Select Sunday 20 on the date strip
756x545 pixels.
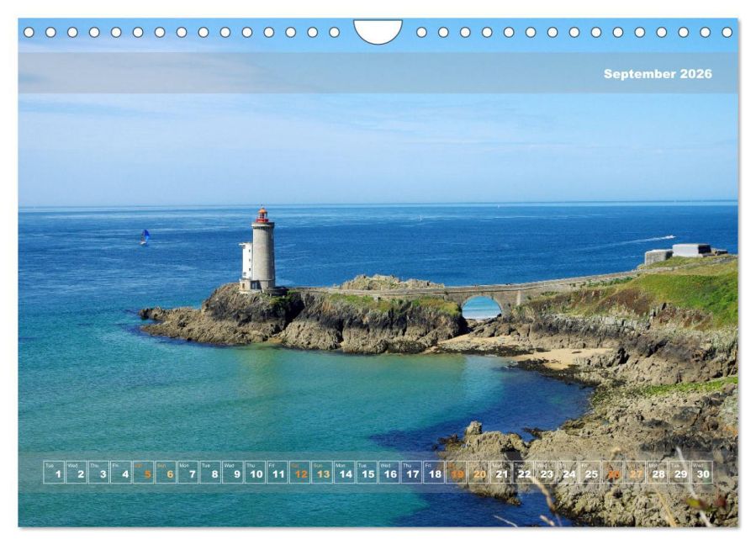(478, 473)
